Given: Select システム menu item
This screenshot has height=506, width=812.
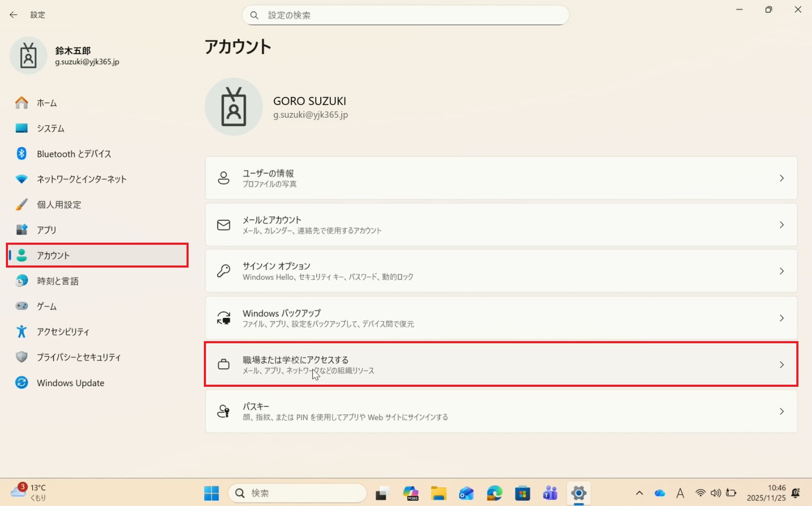Looking at the screenshot, I should pyautogui.click(x=50, y=129).
